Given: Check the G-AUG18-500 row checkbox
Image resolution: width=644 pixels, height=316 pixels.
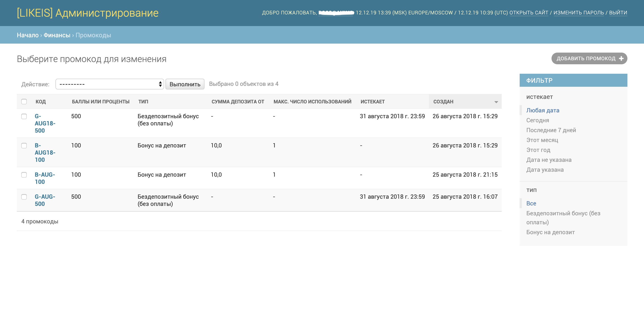Looking at the screenshot, I should point(24,116).
